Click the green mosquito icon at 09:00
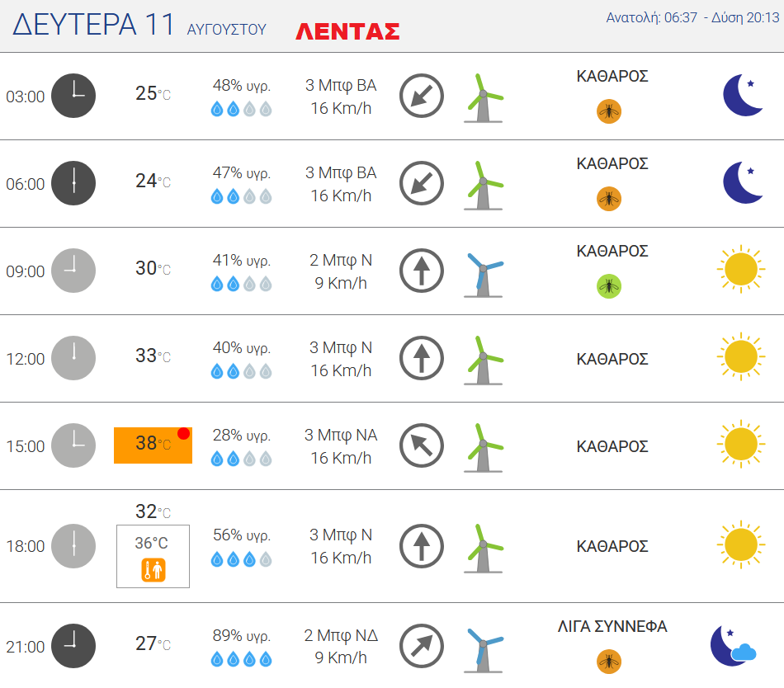Image resolution: width=784 pixels, height=688 pixels. tap(608, 285)
